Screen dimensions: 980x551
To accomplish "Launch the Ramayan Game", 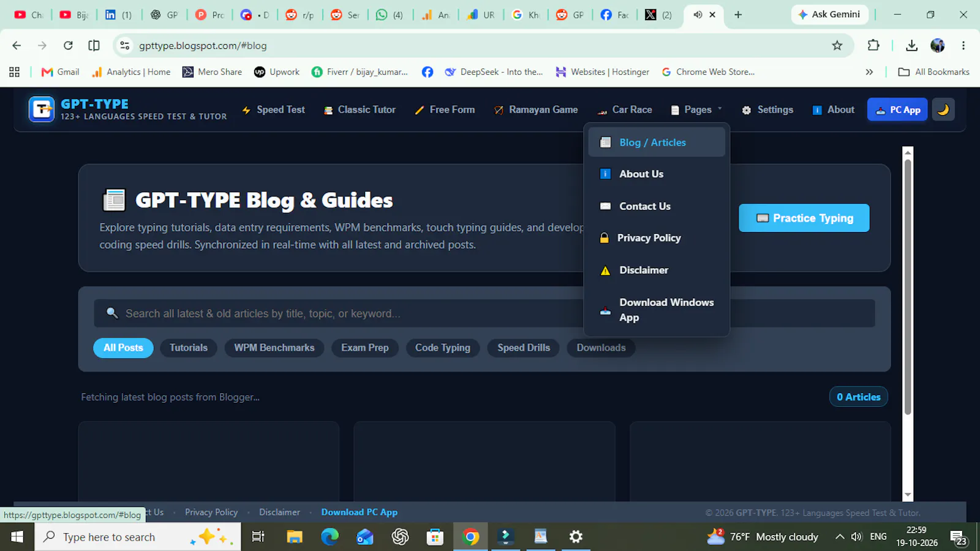I will coord(536,110).
